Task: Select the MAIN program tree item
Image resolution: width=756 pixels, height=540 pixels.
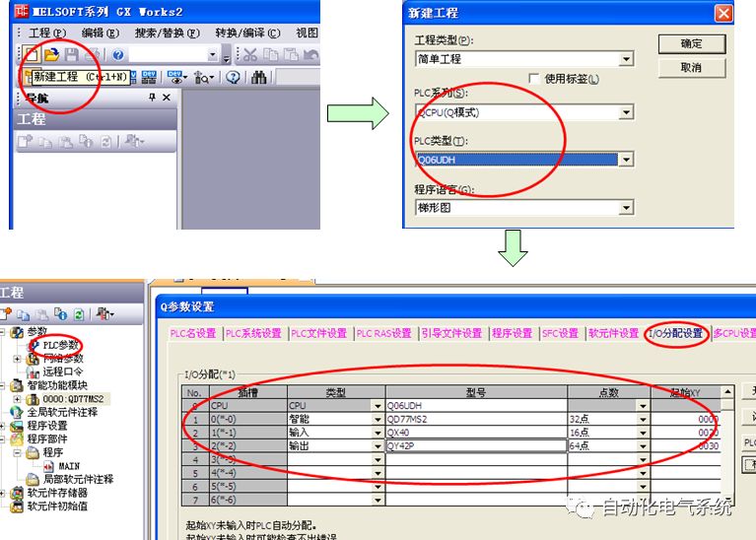Action: point(69,466)
